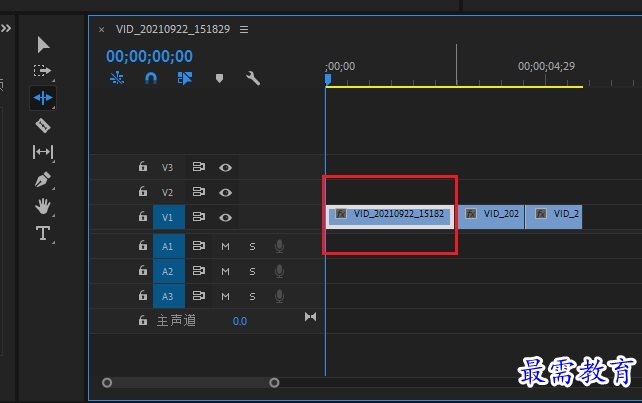The image size is (642, 403).
Task: Click the blue playhead timecode field
Action: pyautogui.click(x=149, y=56)
